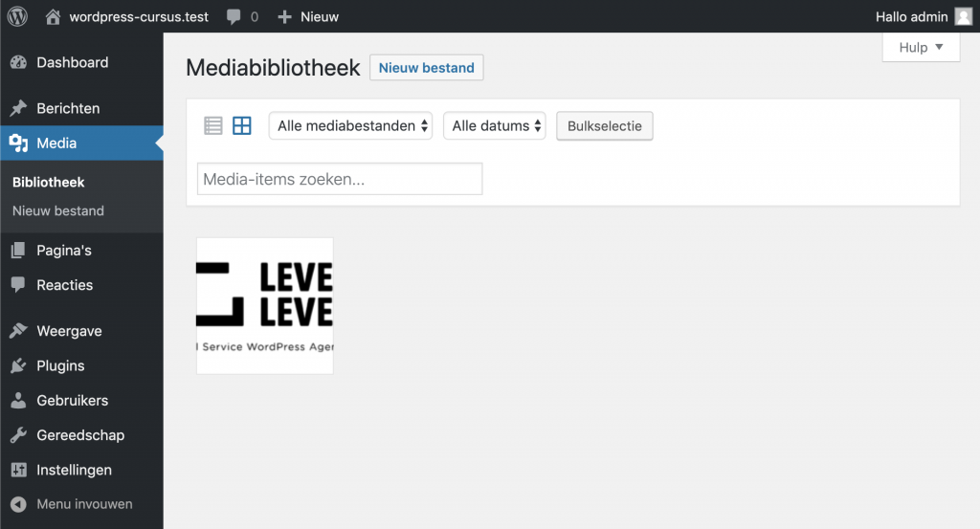Click the Gereedschap wrench icon

tap(19, 435)
